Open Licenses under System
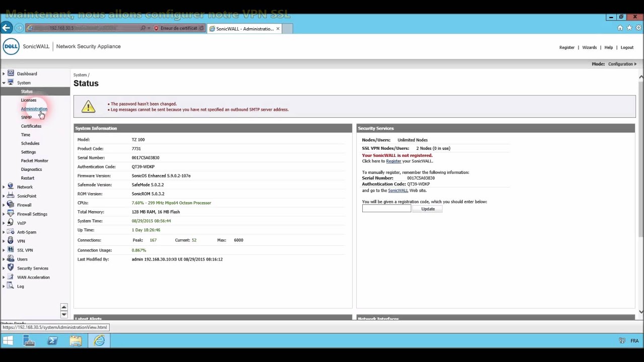This screenshot has height=362, width=644. [x=29, y=100]
